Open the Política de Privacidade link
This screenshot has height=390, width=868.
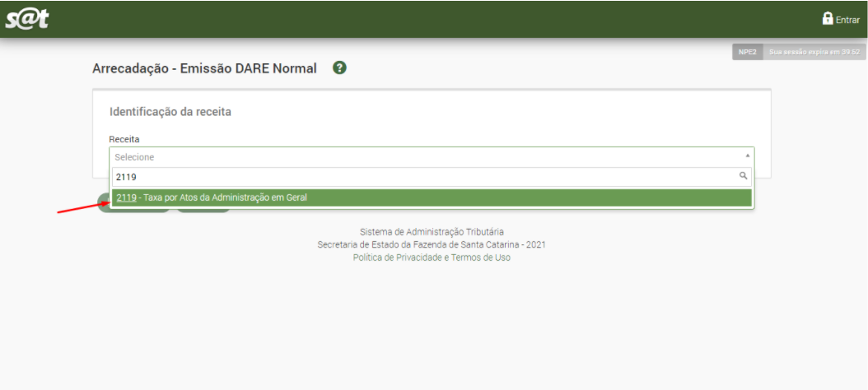pyautogui.click(x=397, y=258)
